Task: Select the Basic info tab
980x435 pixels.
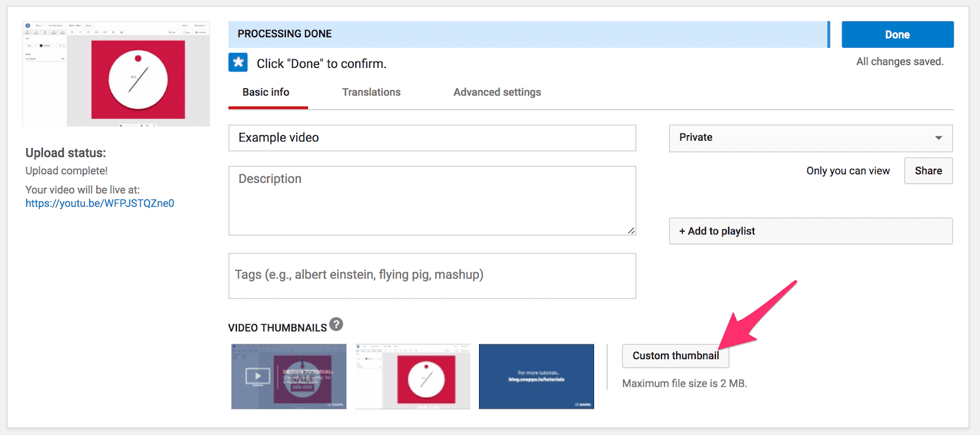Action: pos(266,92)
